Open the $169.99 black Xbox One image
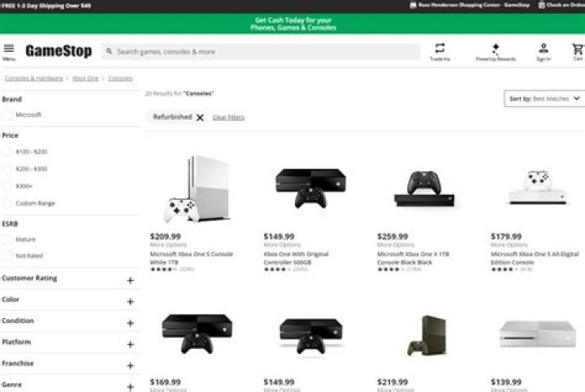The height and width of the screenshot is (392, 585). 197,334
